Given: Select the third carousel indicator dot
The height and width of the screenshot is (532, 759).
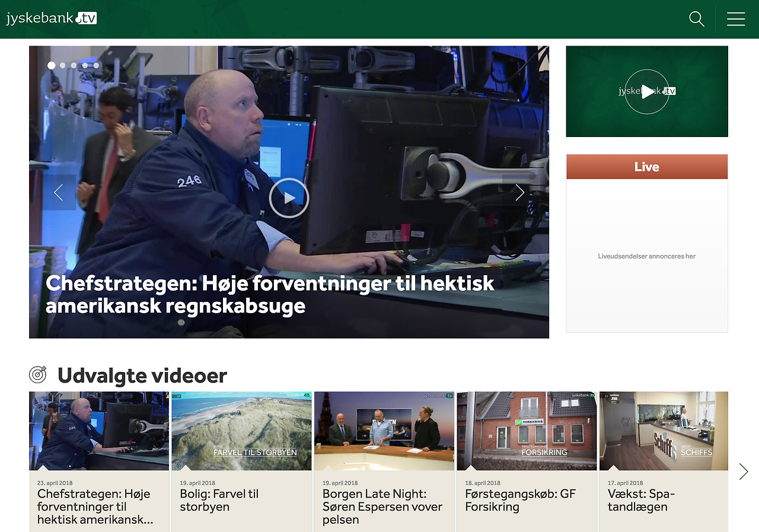Looking at the screenshot, I should click(x=74, y=65).
